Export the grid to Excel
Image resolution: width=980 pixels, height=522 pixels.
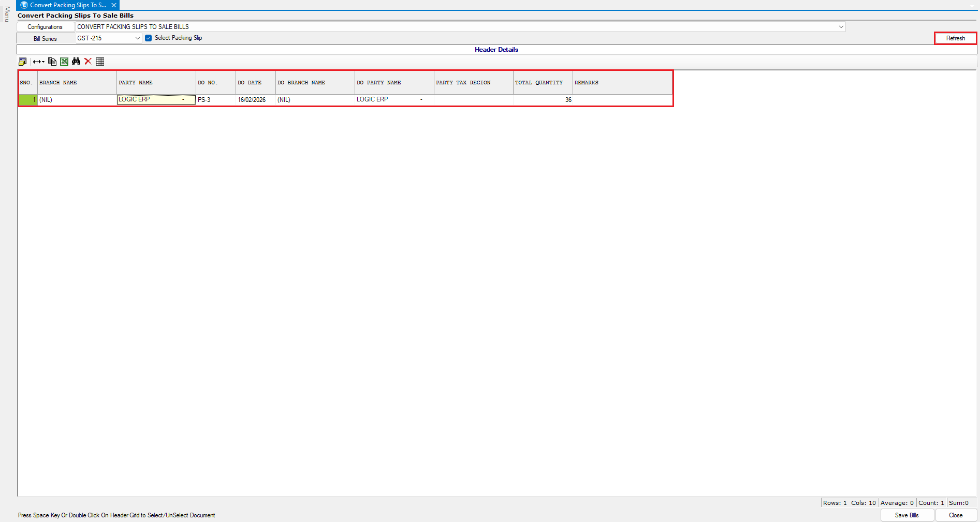click(64, 62)
